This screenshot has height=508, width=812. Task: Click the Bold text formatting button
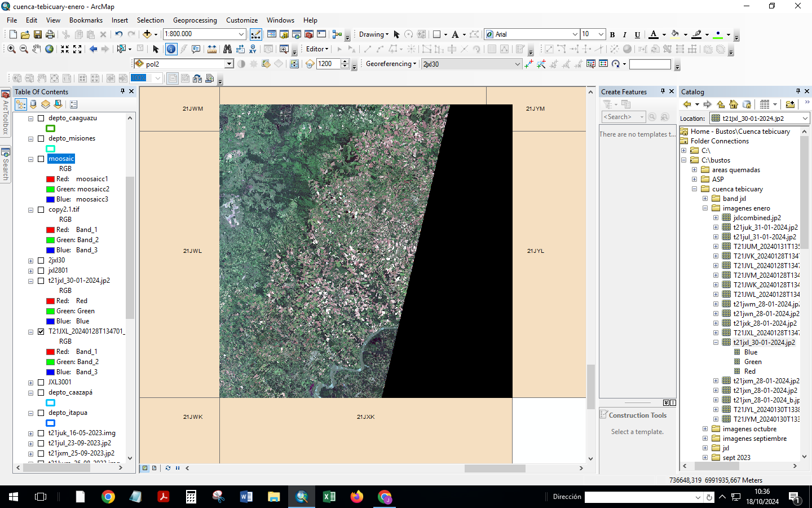(x=612, y=34)
